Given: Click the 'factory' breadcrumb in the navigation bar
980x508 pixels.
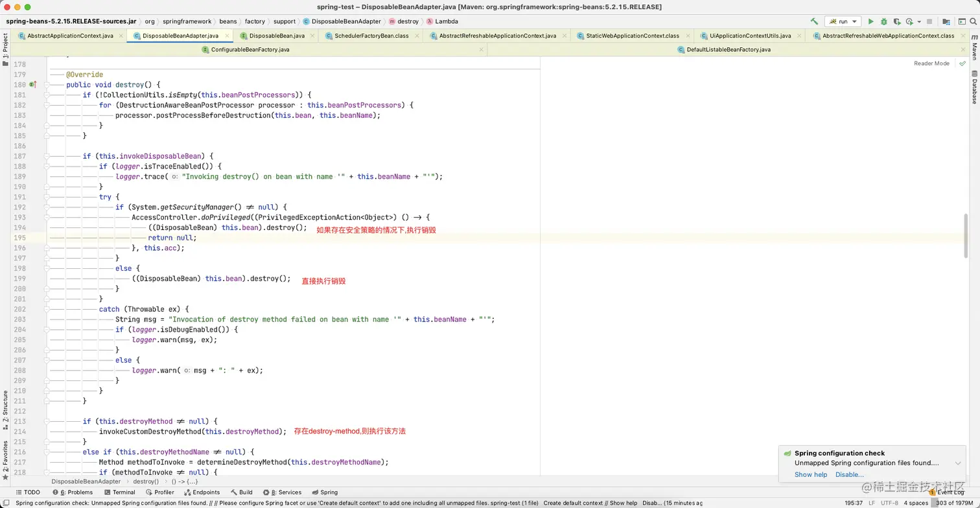Looking at the screenshot, I should pos(255,21).
